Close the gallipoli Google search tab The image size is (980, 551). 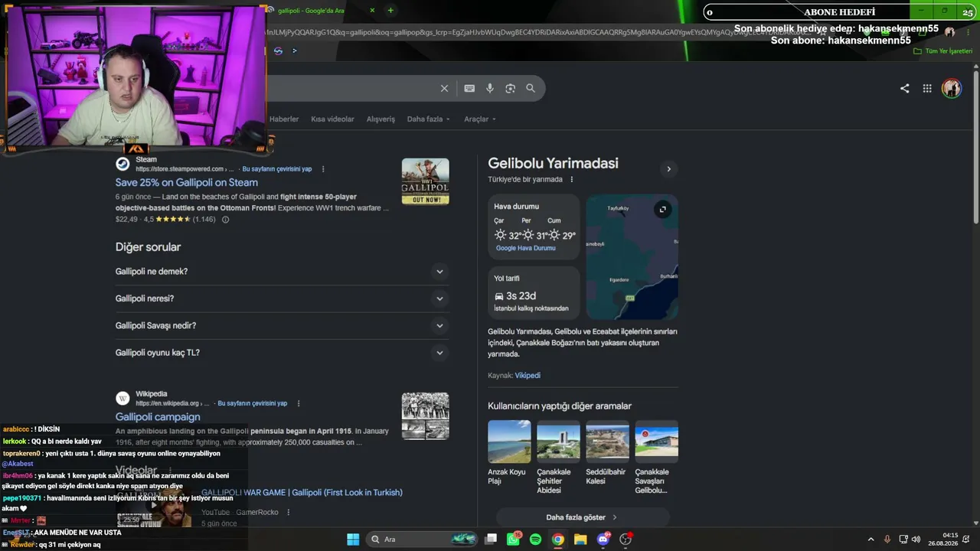click(373, 11)
